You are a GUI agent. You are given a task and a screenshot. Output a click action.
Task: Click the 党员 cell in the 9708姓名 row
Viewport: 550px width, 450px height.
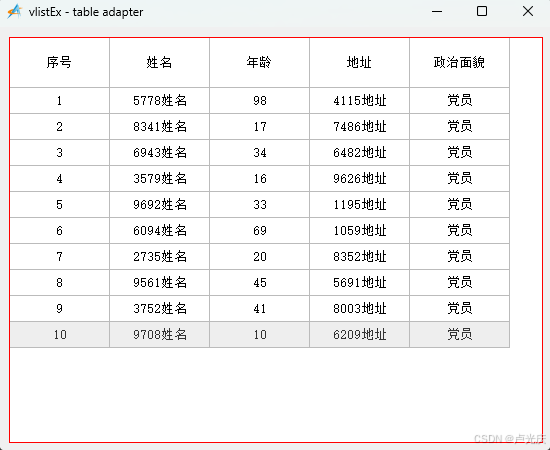pyautogui.click(x=460, y=335)
